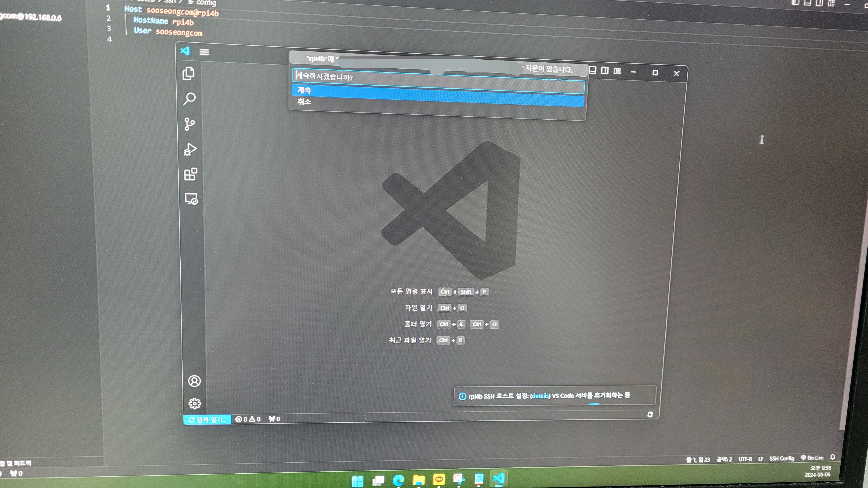Viewport: 868px width, 488px height.
Task: Click ports status 0 in back window
Action: [16, 473]
